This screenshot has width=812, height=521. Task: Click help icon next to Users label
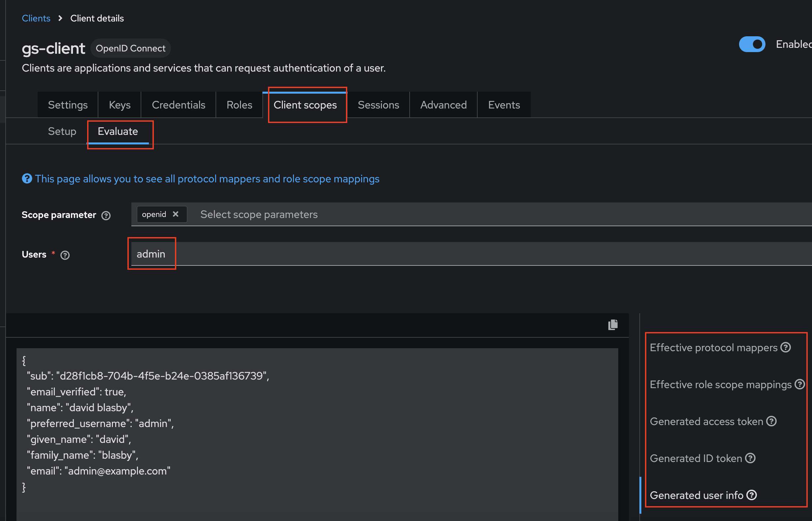65,255
